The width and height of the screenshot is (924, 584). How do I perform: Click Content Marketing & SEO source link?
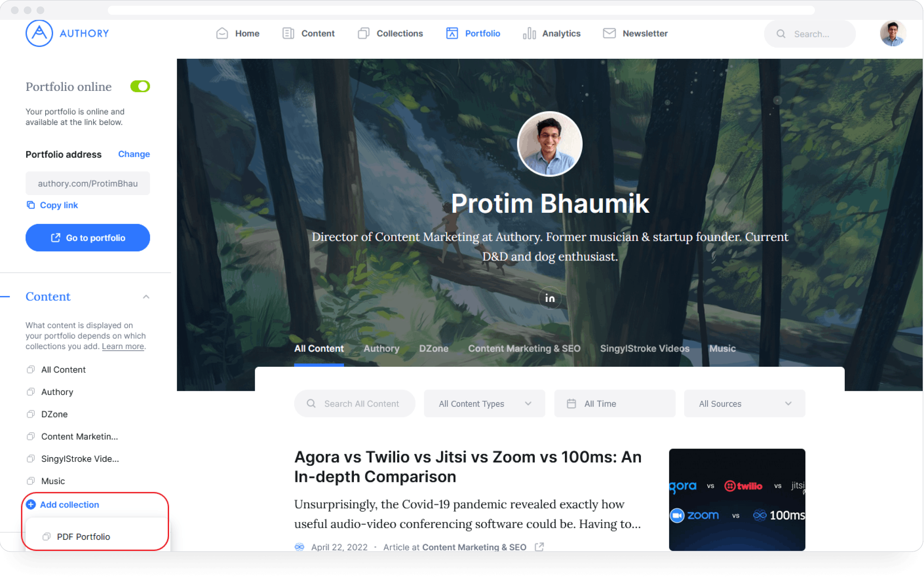[x=474, y=547]
